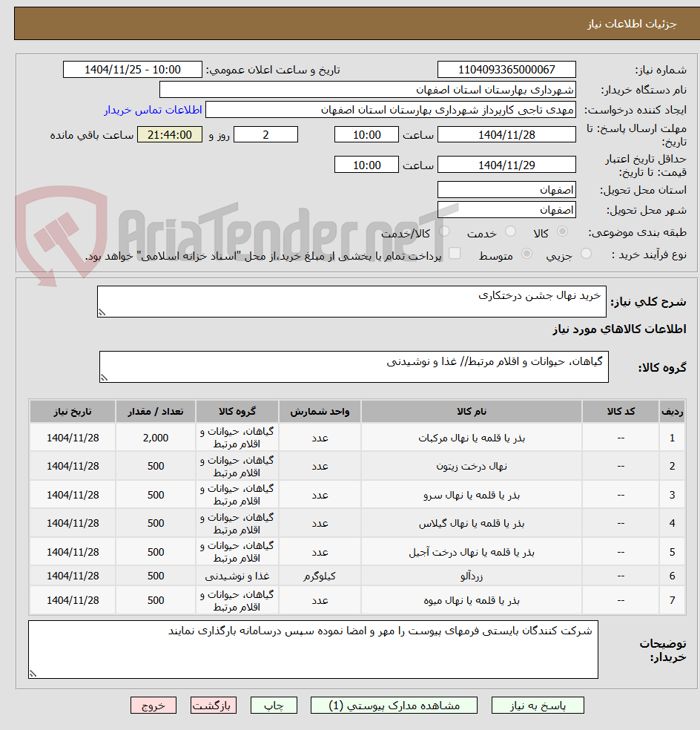Click the واحد شمارش column header
Screen dimensions: 700x730
tap(320, 412)
